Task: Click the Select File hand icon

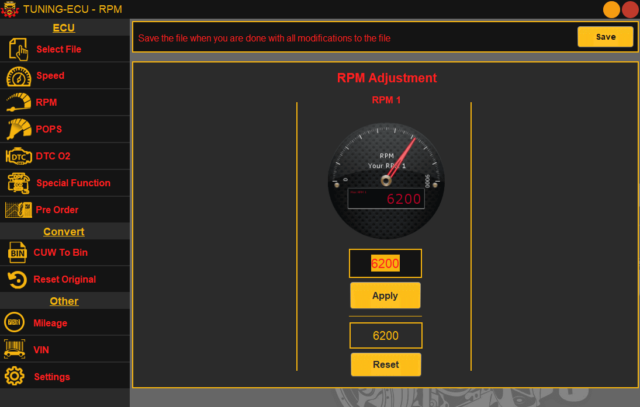Action: tap(19, 49)
